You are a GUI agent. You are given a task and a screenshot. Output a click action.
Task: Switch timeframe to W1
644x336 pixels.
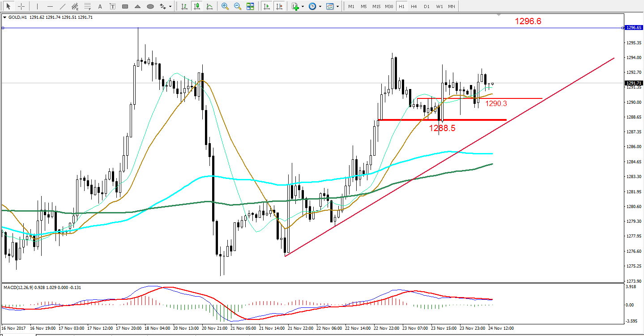coord(439,7)
